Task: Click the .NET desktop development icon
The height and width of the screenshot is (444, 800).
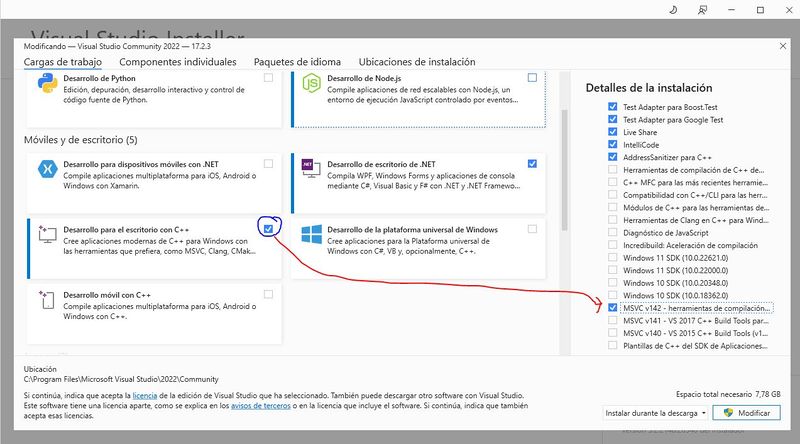Action: [311, 168]
